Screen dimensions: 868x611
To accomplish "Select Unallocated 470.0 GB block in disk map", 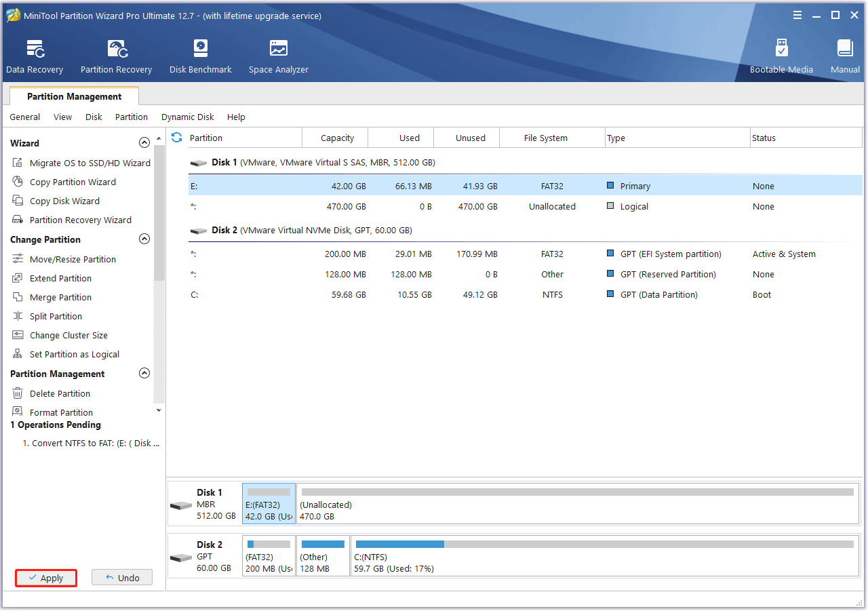I will [577, 504].
